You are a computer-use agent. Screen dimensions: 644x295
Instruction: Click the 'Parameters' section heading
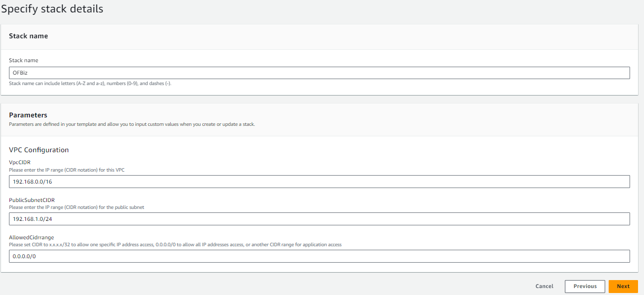28,115
